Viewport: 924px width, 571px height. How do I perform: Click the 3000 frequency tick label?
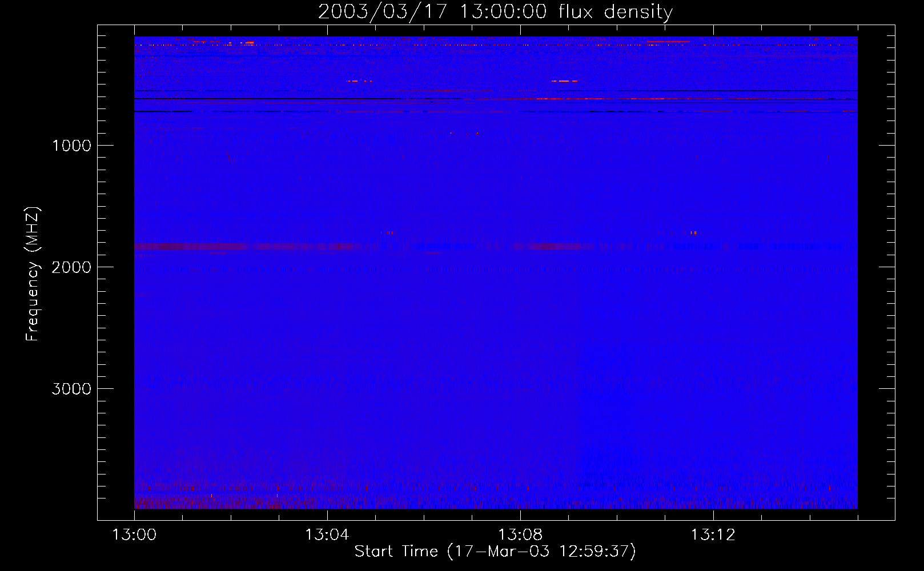[x=72, y=389]
